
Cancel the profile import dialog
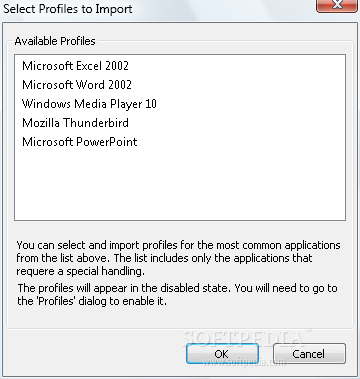click(x=309, y=353)
